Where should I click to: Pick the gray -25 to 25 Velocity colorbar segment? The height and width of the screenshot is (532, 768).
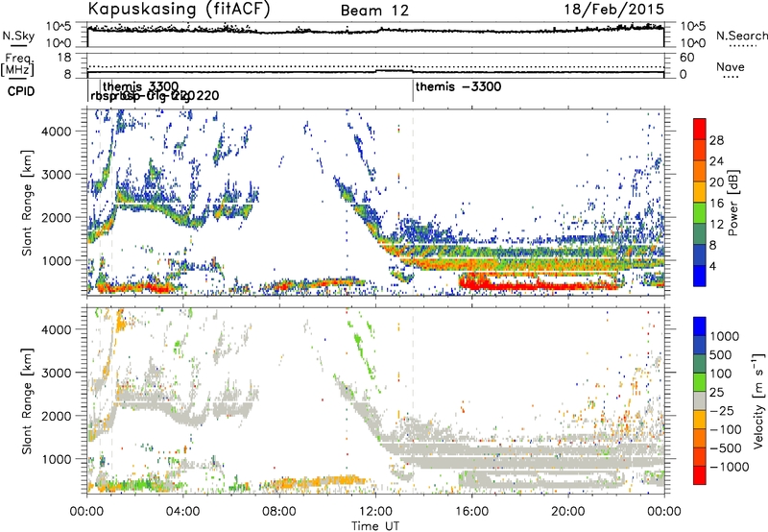click(700, 400)
